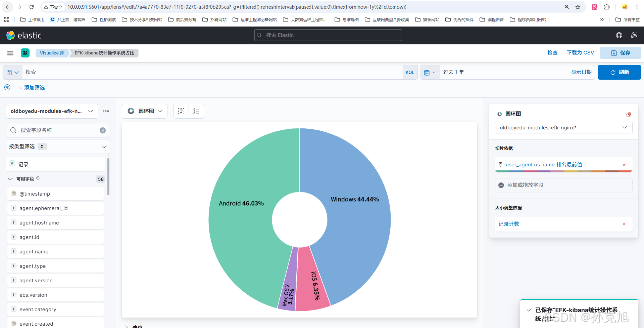
Task: Open the apps grid in bookmarks bar
Action: tap(7, 19)
